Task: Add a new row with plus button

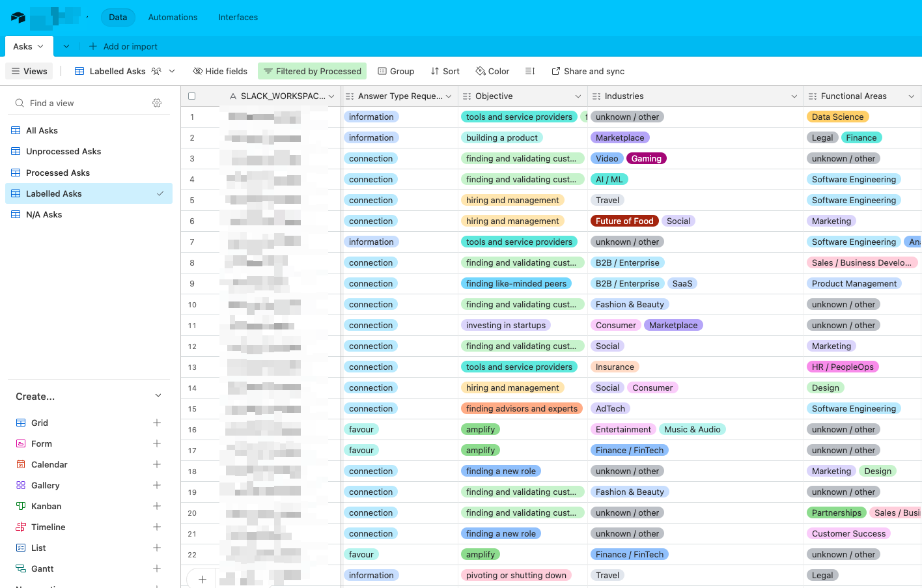Action: (x=203, y=579)
